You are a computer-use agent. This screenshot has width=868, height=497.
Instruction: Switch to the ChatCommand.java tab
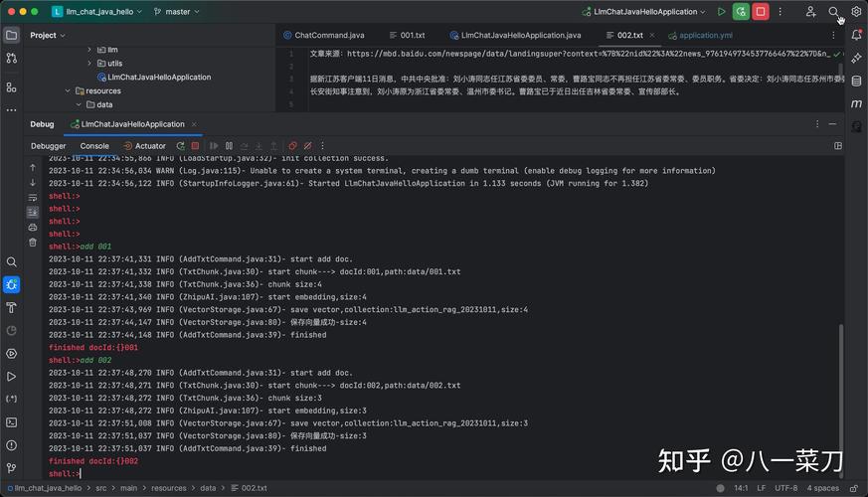point(324,36)
